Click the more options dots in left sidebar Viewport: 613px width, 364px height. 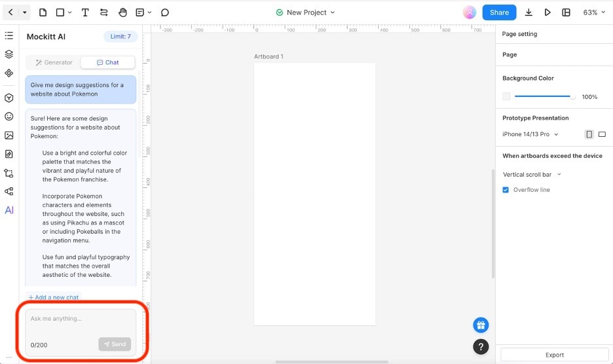click(x=9, y=357)
